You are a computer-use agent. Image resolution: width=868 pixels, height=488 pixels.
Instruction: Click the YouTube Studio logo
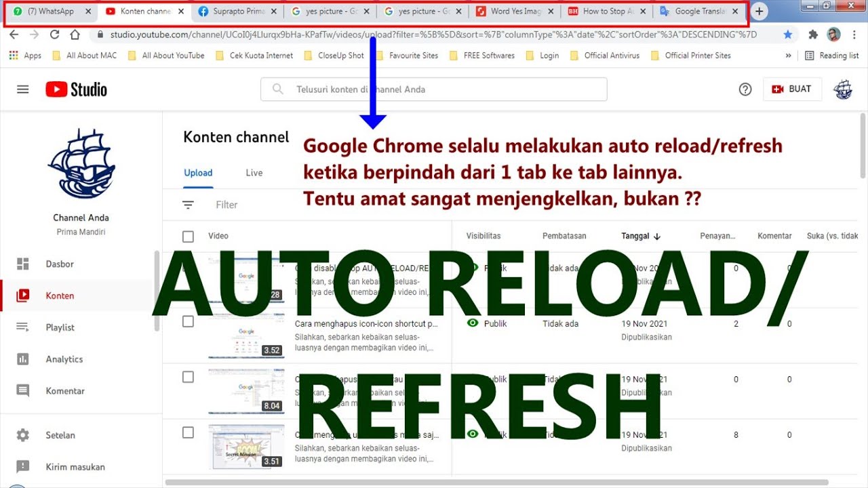[77, 89]
